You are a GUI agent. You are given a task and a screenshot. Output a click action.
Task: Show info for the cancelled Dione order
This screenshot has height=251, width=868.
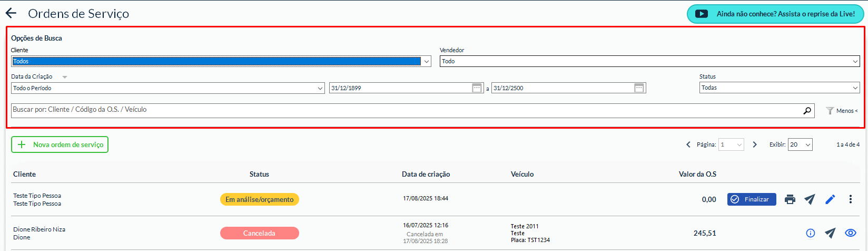(x=811, y=233)
